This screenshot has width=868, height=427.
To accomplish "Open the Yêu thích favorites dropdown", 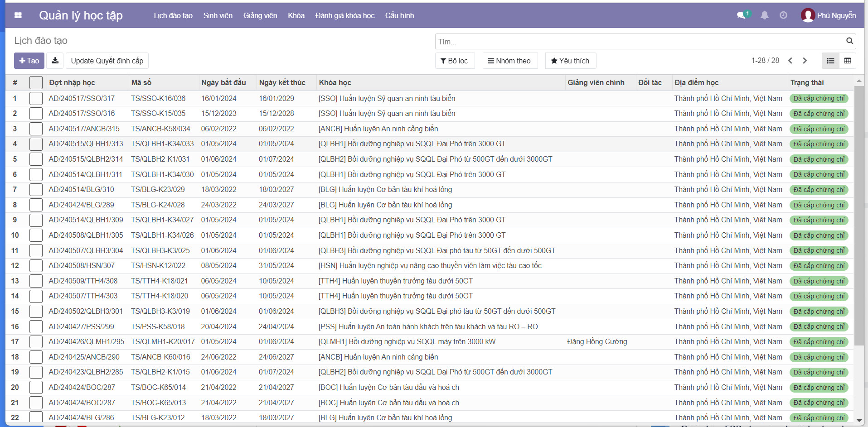I will (570, 61).
